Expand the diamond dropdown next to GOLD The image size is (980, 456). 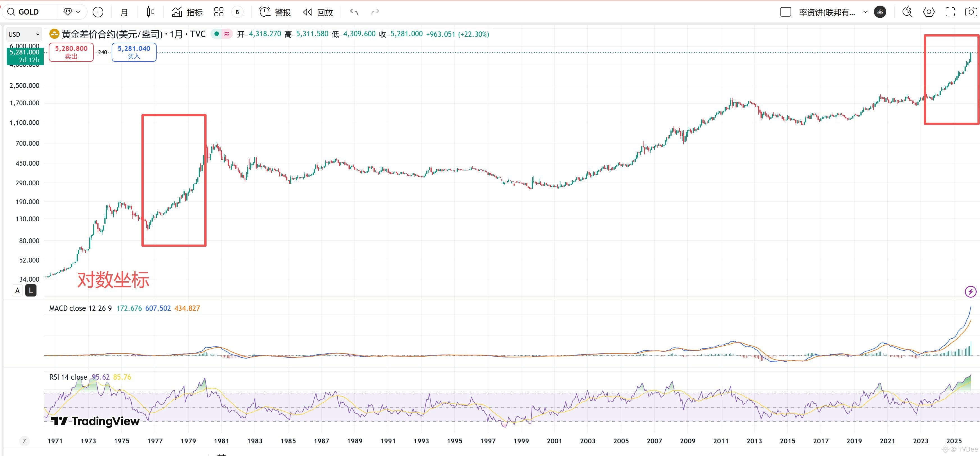point(72,12)
